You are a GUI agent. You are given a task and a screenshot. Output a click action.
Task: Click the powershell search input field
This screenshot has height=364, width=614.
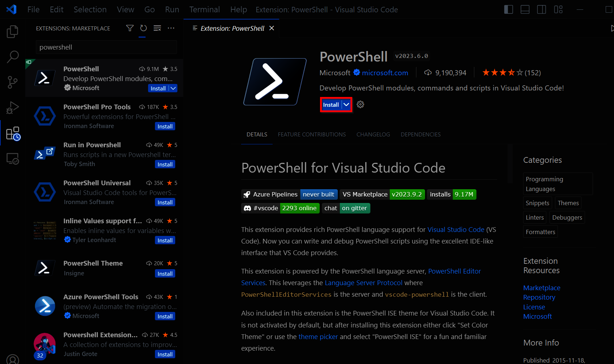[106, 47]
